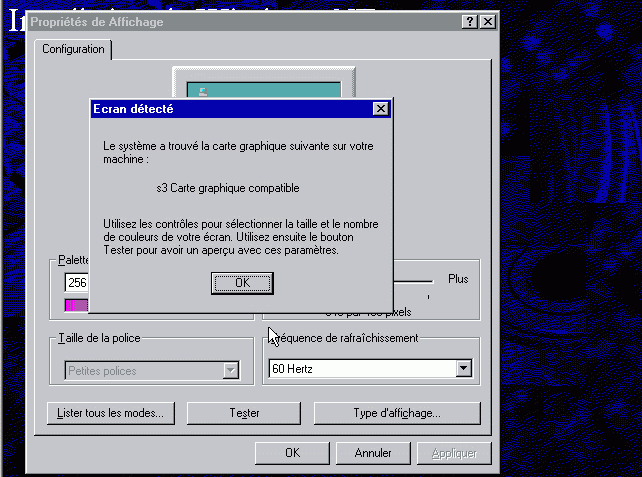The width and height of the screenshot is (642, 477).
Task: Click the magenta color palette swatch
Action: pos(77,305)
